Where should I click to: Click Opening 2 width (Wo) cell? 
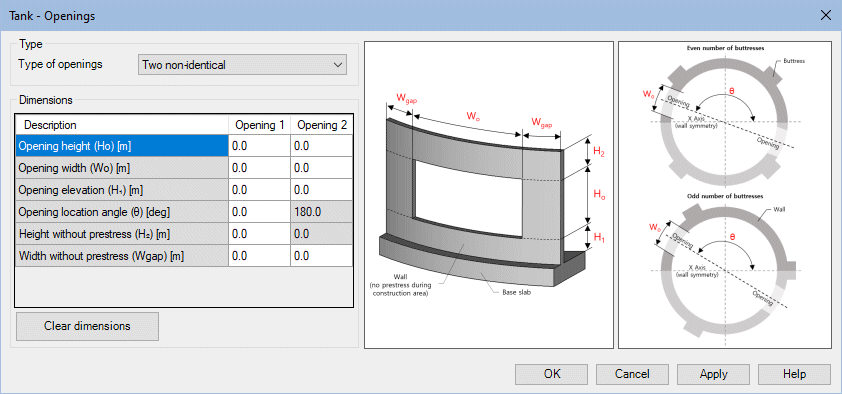(321, 168)
